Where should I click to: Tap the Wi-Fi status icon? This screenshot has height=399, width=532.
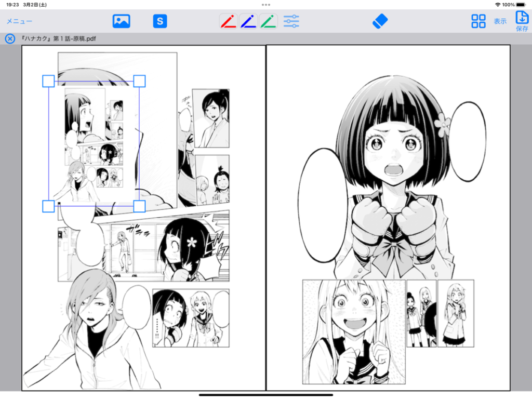point(498,5)
